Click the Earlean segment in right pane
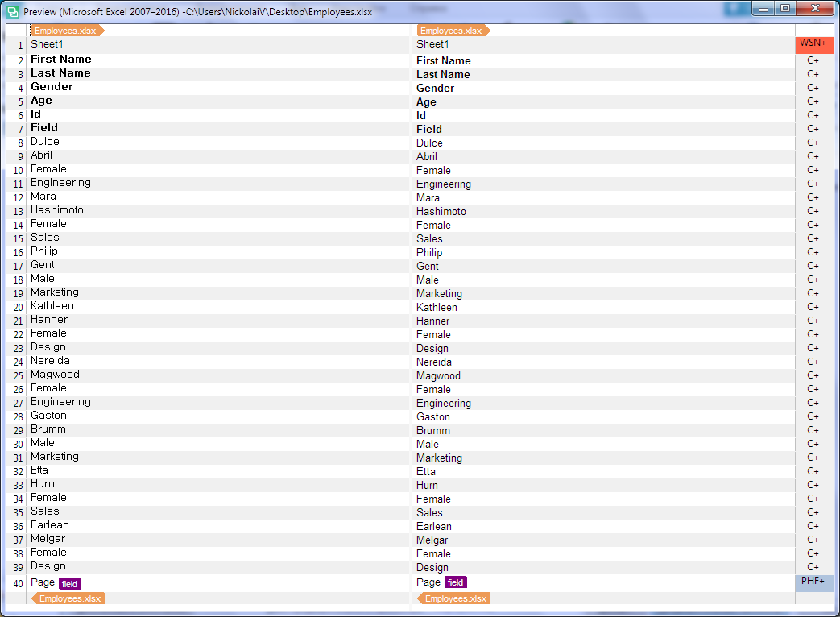The image size is (840, 617). (434, 526)
